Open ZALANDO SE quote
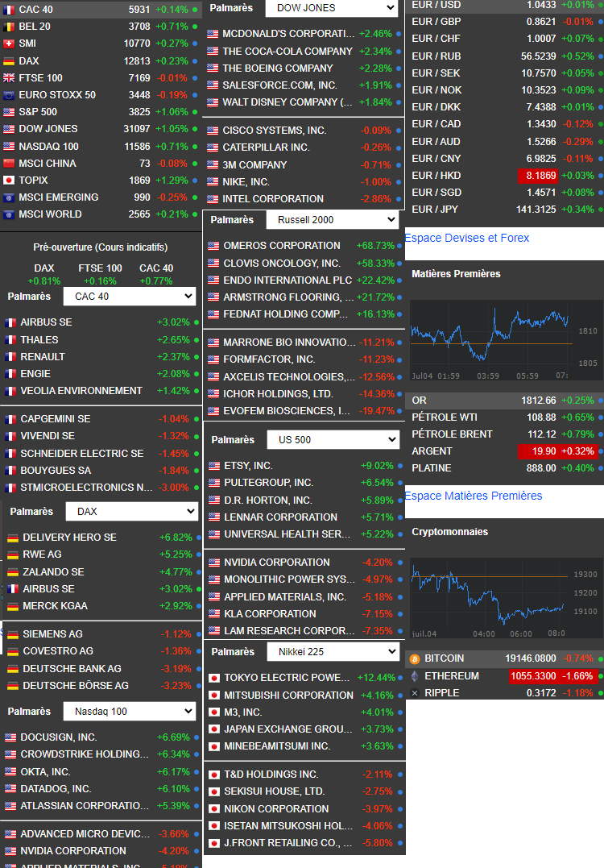Viewport: 604px width, 868px height. tap(53, 572)
